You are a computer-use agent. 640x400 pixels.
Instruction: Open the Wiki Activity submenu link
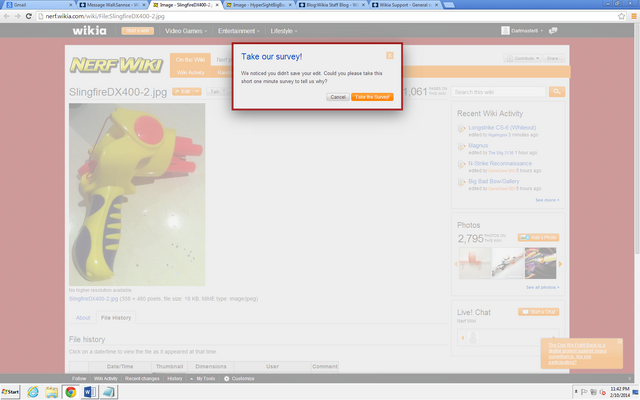pos(191,72)
